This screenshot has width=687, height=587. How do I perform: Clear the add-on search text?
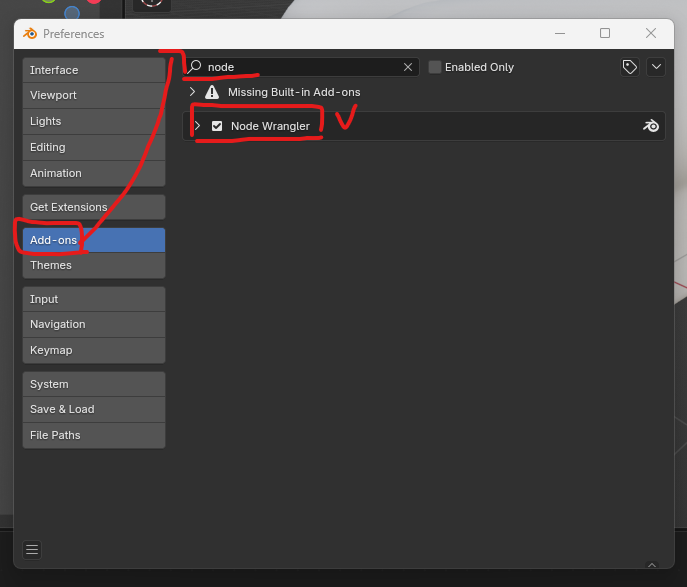(408, 67)
